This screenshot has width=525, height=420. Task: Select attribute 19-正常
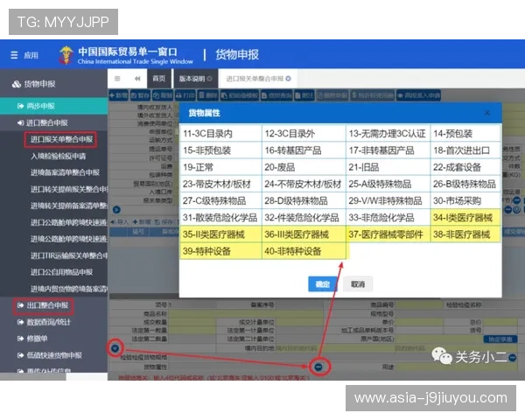(220, 167)
